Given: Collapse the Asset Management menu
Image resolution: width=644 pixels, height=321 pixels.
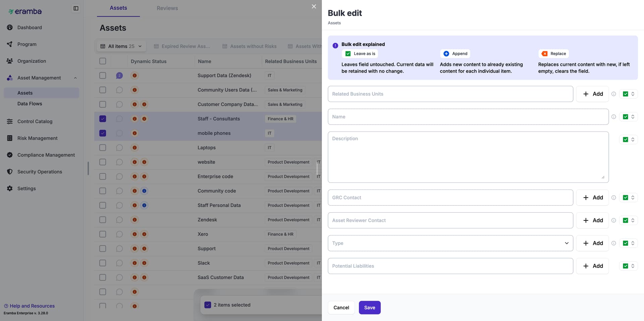Looking at the screenshot, I should click(75, 78).
